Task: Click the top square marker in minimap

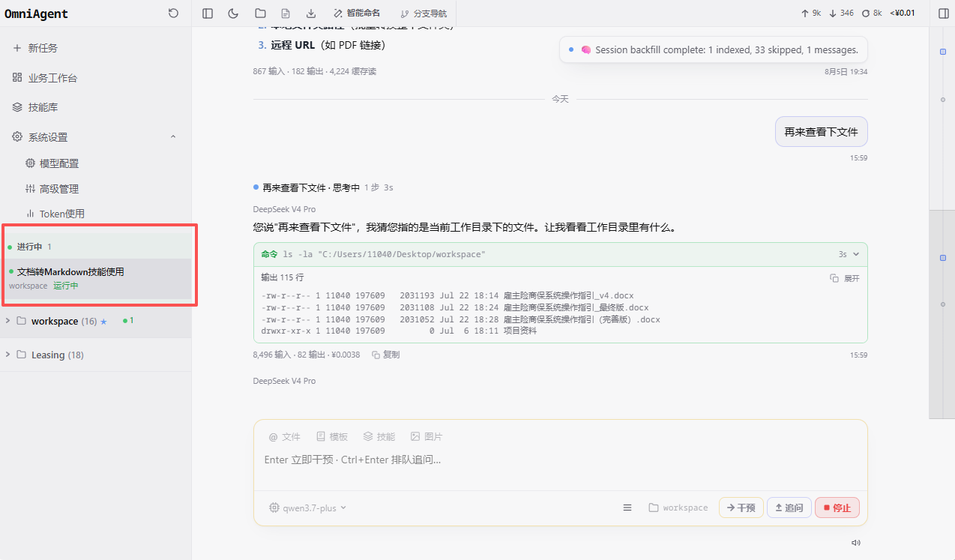Action: (943, 51)
